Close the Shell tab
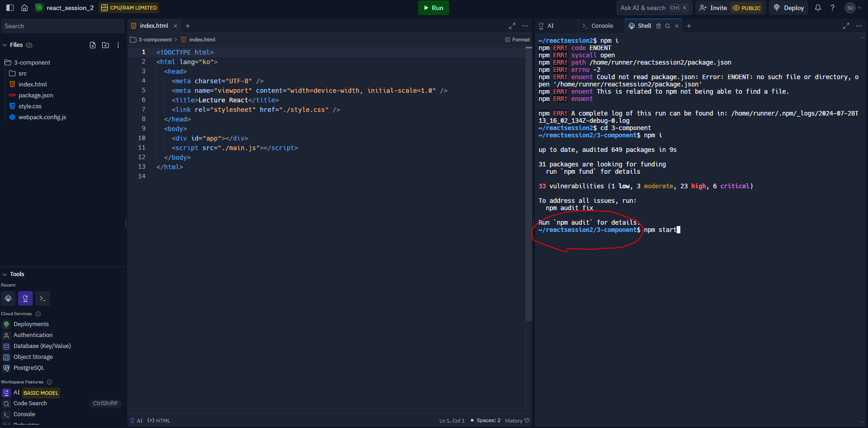This screenshot has height=428, width=868. (x=677, y=26)
